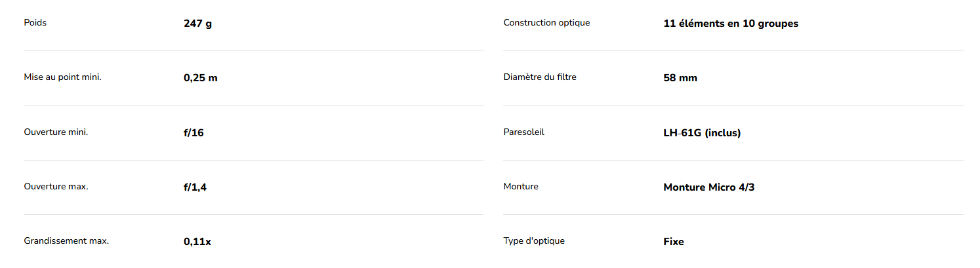The height and width of the screenshot is (268, 980).
Task: Select the f/16 aperture value
Action: pyautogui.click(x=194, y=133)
